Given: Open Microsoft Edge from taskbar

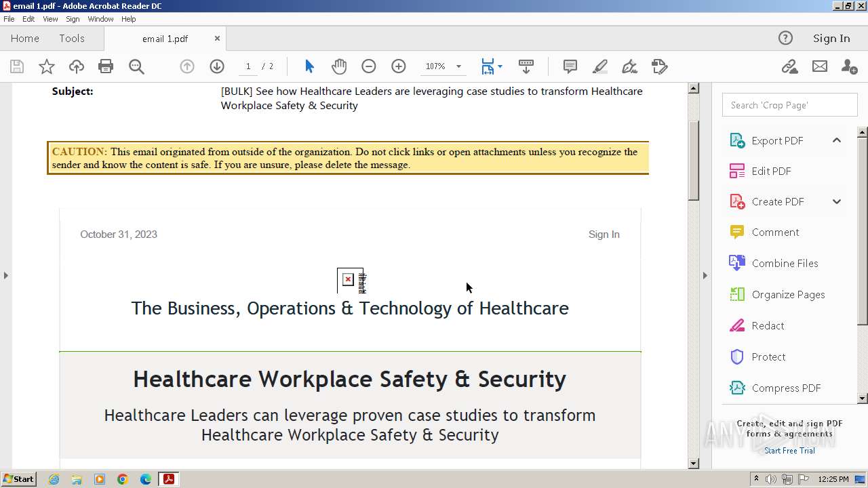Looking at the screenshot, I should (146, 479).
